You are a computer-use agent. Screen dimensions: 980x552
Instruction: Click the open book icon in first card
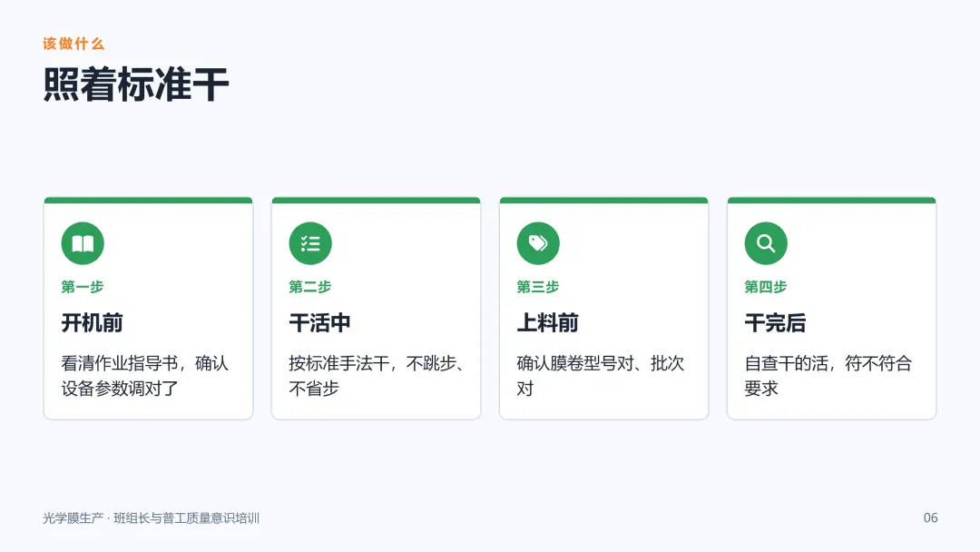pos(83,243)
